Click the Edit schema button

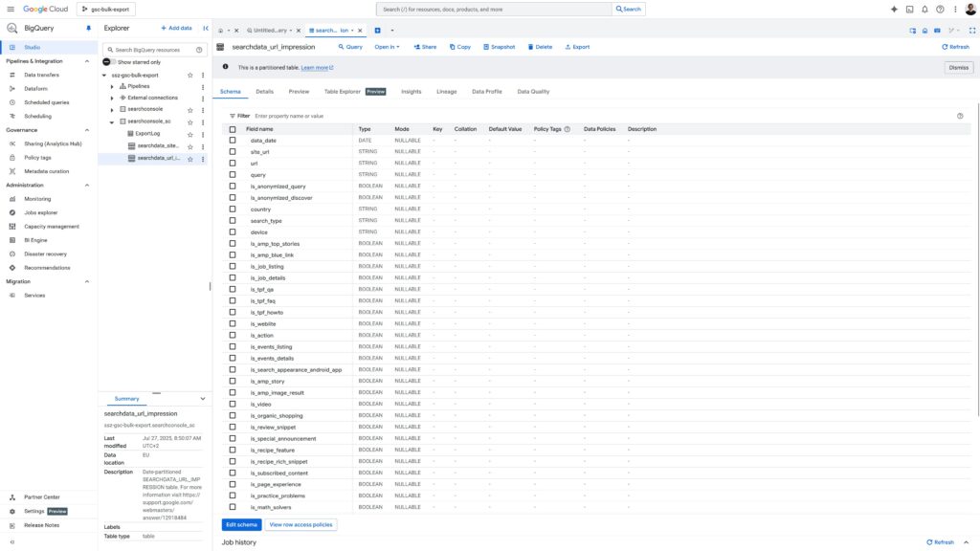tap(241, 524)
